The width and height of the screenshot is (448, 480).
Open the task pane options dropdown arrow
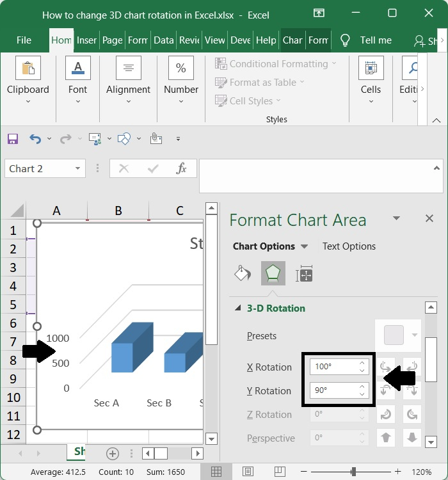397,218
